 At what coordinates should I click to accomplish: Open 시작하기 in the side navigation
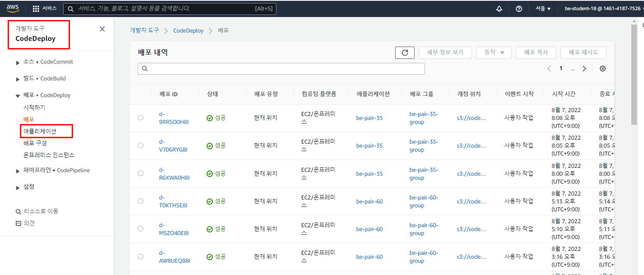click(34, 107)
